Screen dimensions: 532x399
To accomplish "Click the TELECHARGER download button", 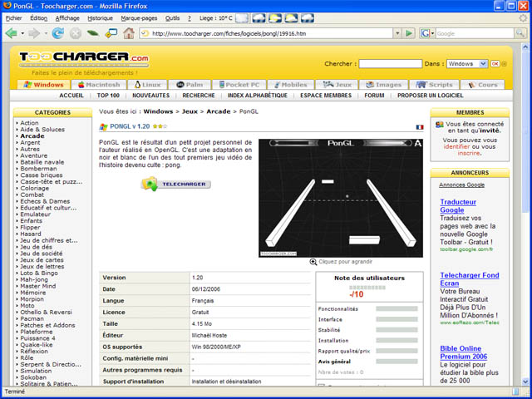I will point(175,184).
